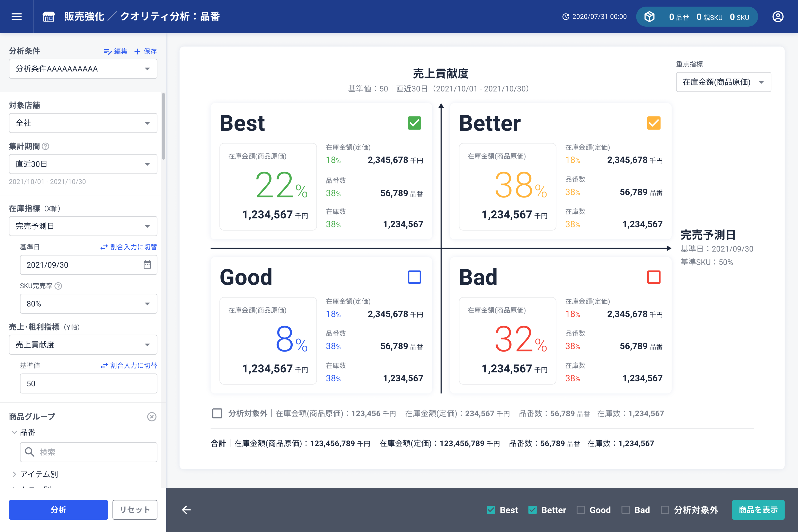Click the package box icon in header
The width and height of the screenshot is (798, 532).
tap(649, 17)
